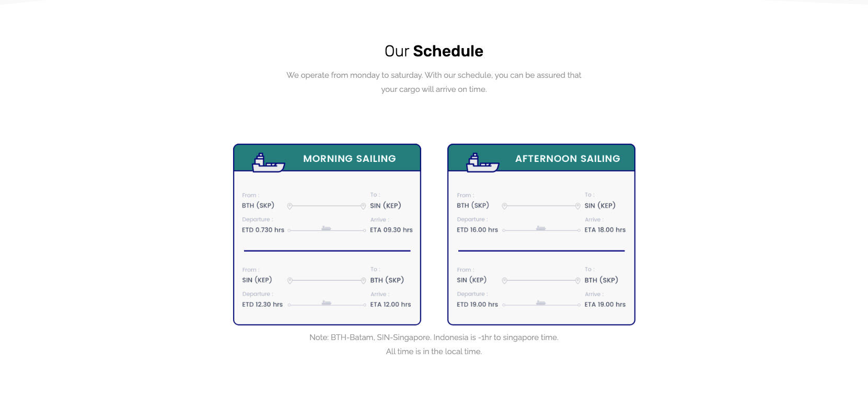
Task: Select the AFTERNOON SAILING card title
Action: click(x=568, y=159)
